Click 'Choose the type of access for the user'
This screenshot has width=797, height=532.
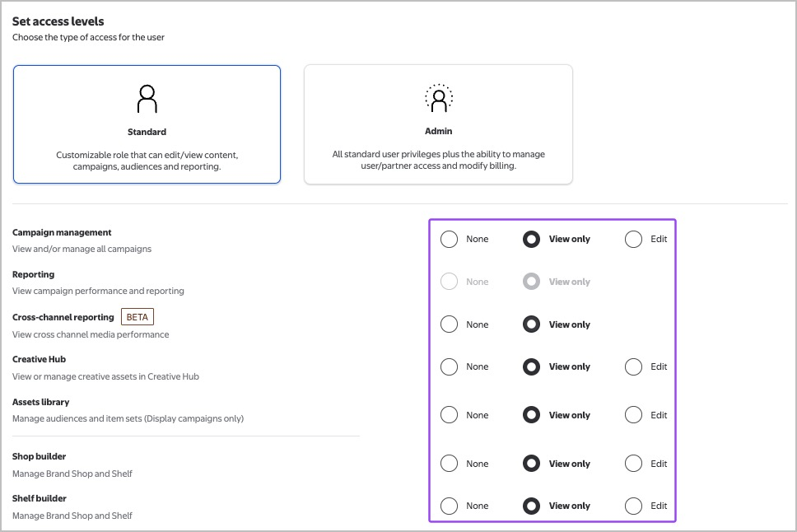coord(88,37)
